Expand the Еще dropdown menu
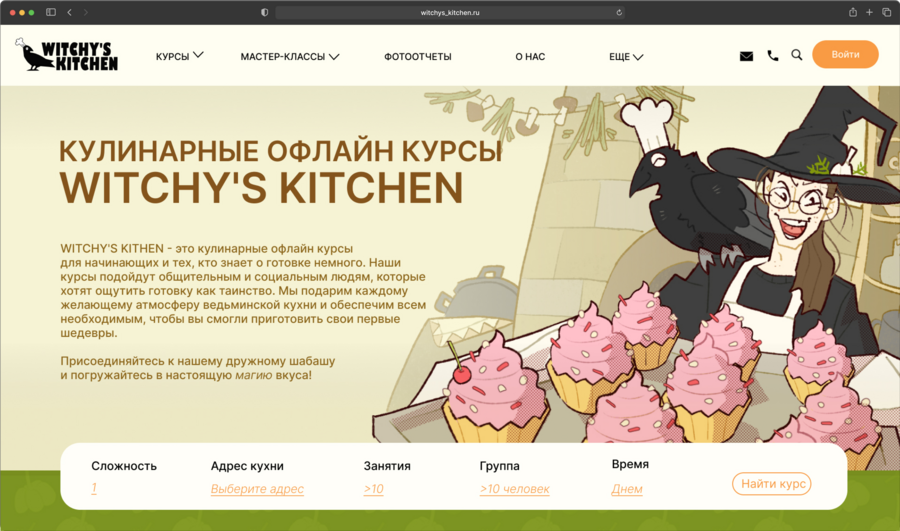Viewport: 900px width, 531px height. click(x=626, y=56)
